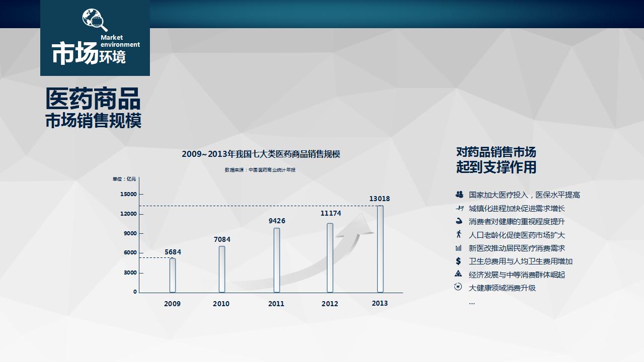Click the bullet text 国家加大医疗投入，医保水平提高
The image size is (644, 362).
[524, 195]
